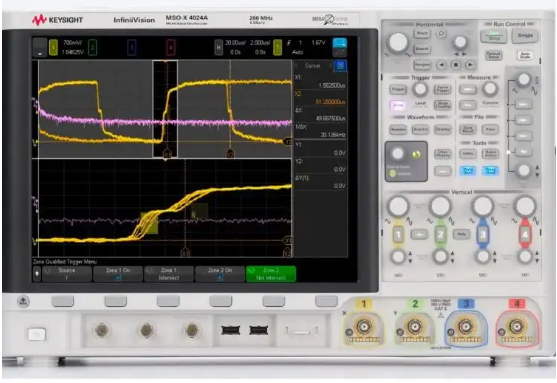Screen dimensions: 557x383
Task: Click the Entry knob in the dark panel
Action: (397, 154)
